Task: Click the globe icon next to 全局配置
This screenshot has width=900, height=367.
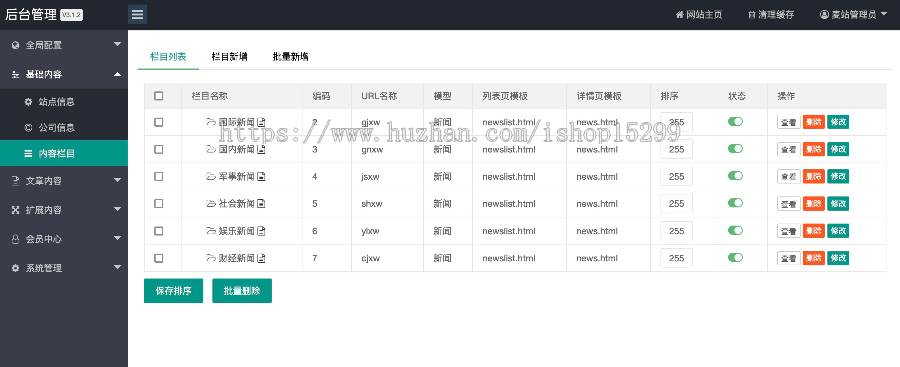Action: point(15,45)
